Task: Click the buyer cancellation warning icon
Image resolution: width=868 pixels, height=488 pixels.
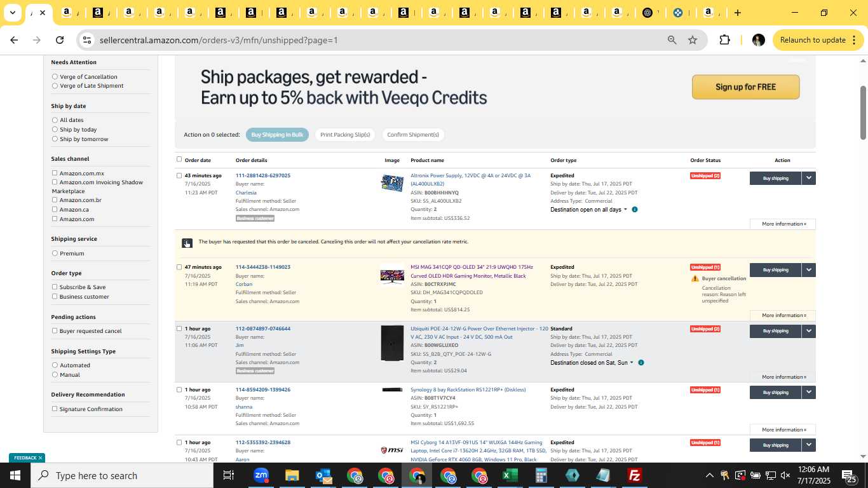Action: [x=695, y=278]
